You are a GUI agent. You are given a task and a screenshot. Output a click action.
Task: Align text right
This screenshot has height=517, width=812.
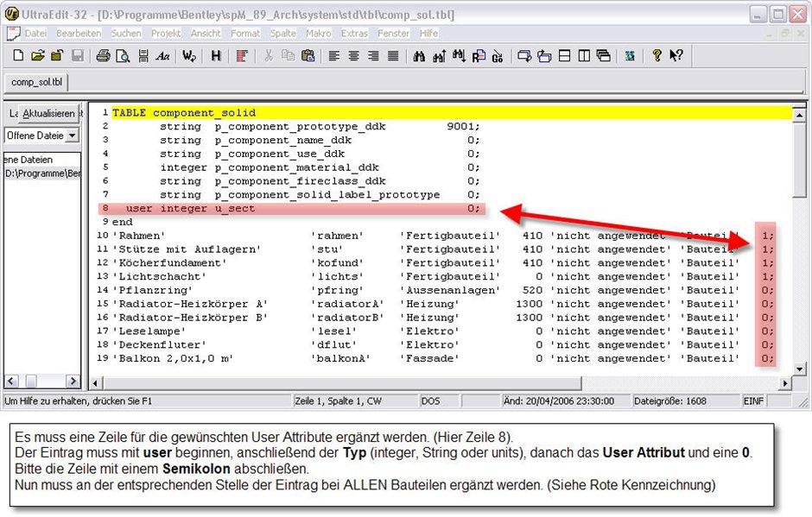[x=373, y=55]
